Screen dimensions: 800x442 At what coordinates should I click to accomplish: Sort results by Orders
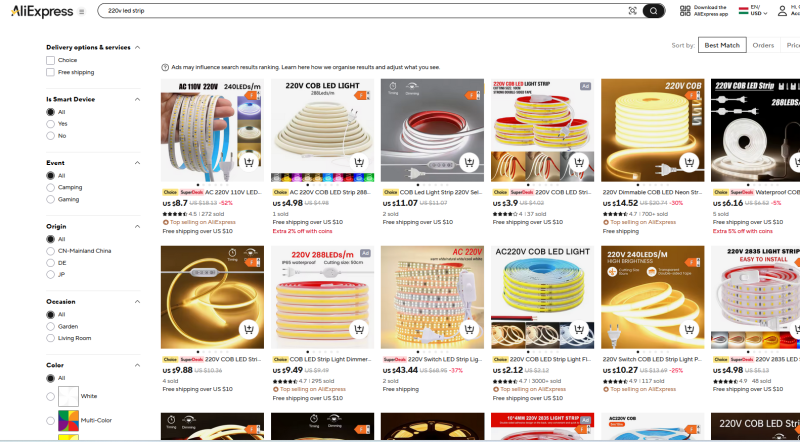(763, 45)
